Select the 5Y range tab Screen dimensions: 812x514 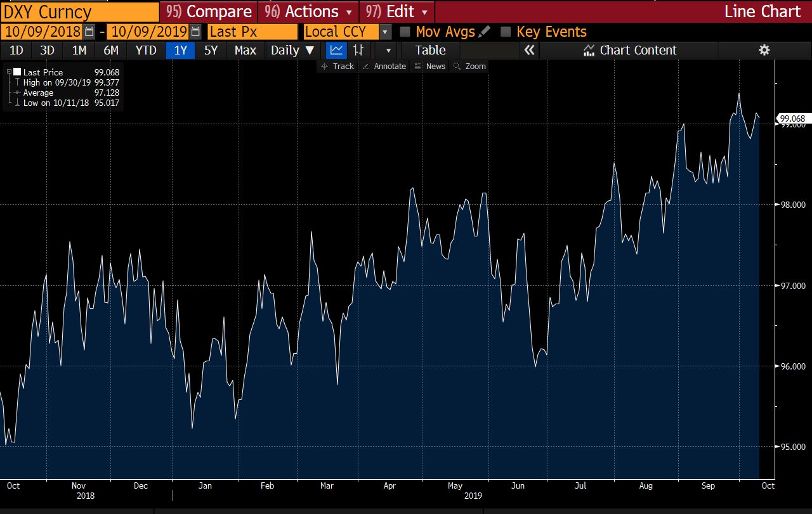[211, 50]
